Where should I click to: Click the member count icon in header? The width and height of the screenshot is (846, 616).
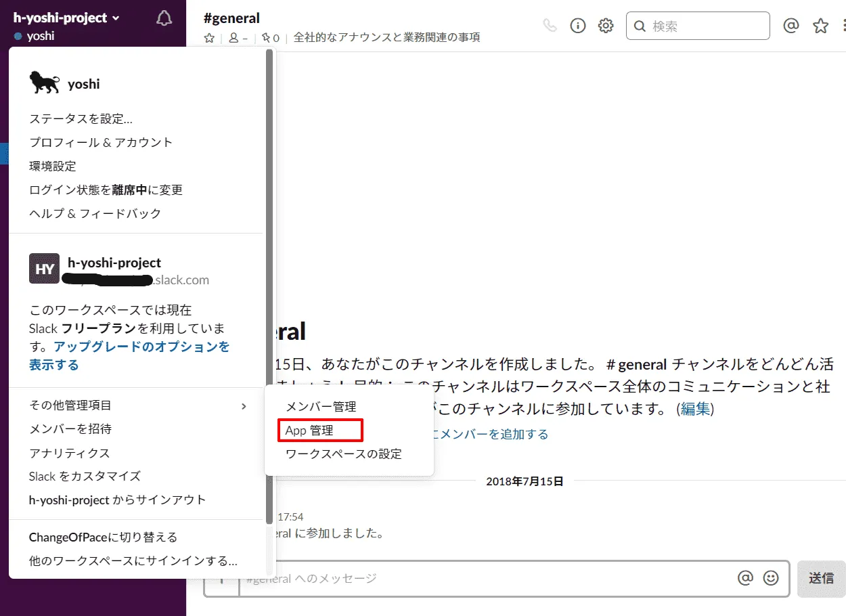[236, 38]
